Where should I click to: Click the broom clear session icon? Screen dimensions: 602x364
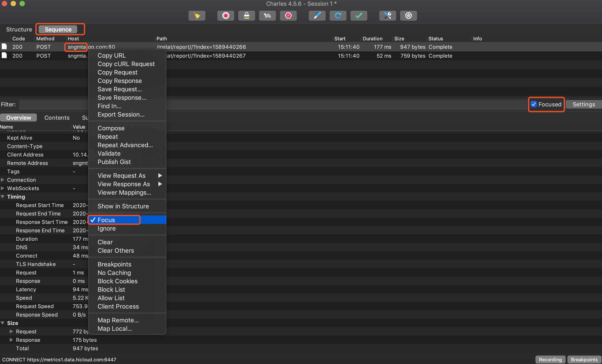197,16
